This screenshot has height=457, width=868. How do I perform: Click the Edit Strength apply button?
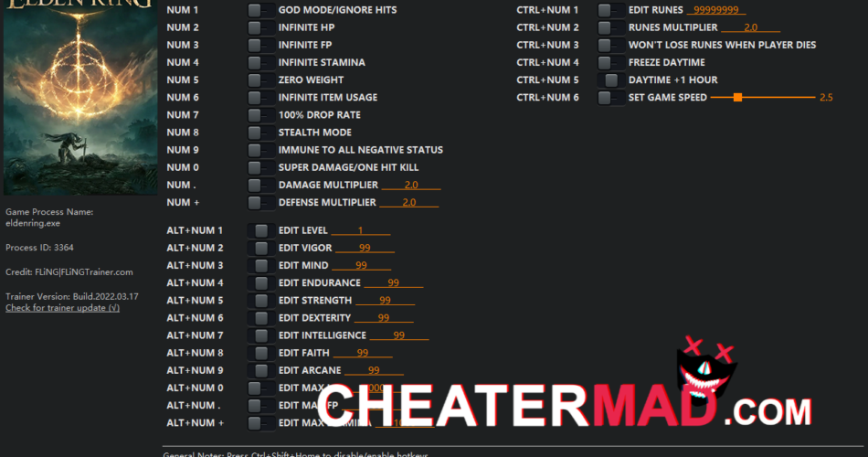click(260, 300)
